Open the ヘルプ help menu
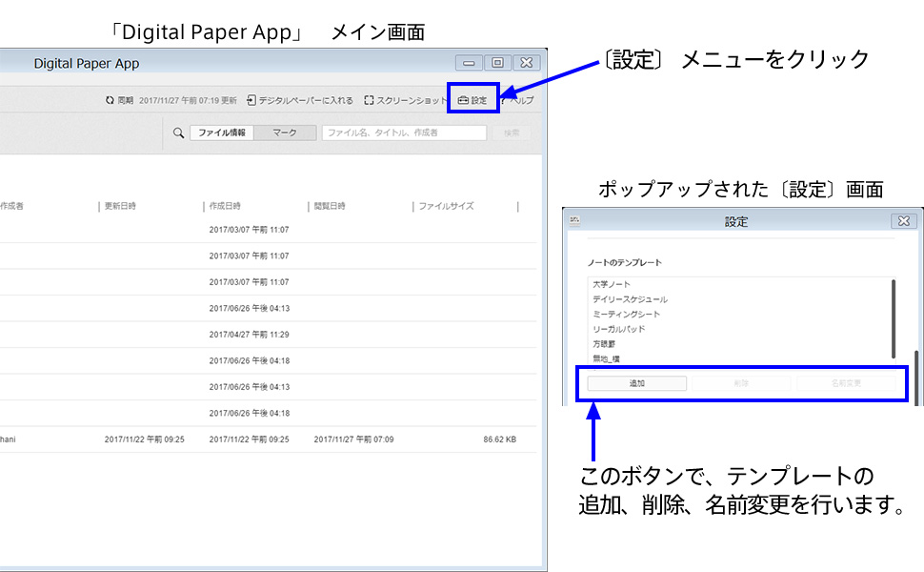This screenshot has width=924, height=572. click(518, 100)
